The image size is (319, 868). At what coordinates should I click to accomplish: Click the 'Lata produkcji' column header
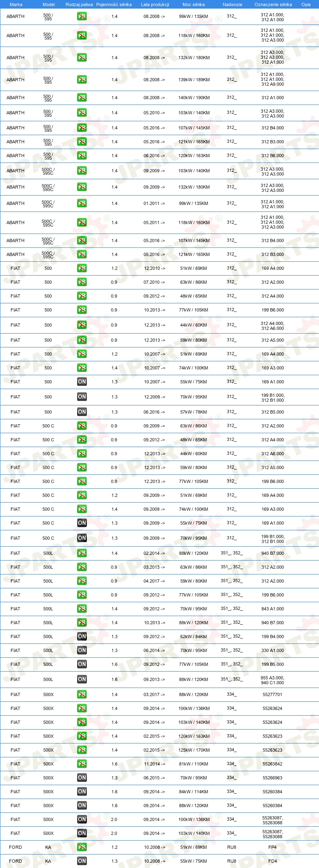coord(155,4)
